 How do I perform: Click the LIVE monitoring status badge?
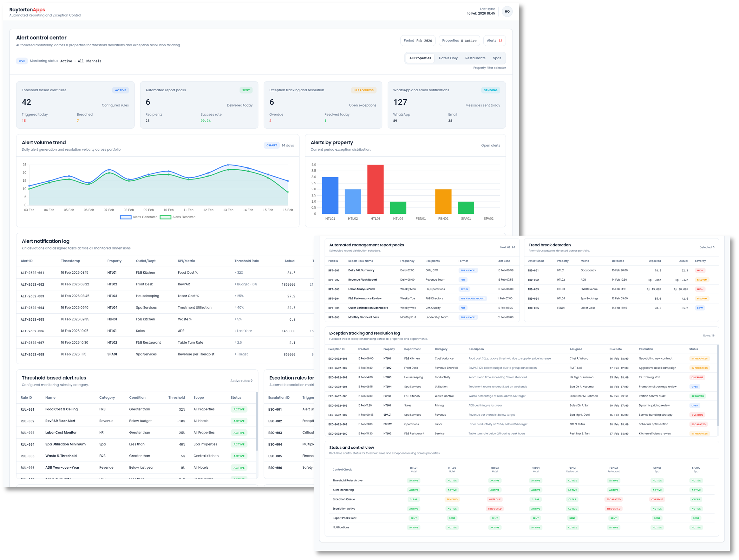coord(22,61)
